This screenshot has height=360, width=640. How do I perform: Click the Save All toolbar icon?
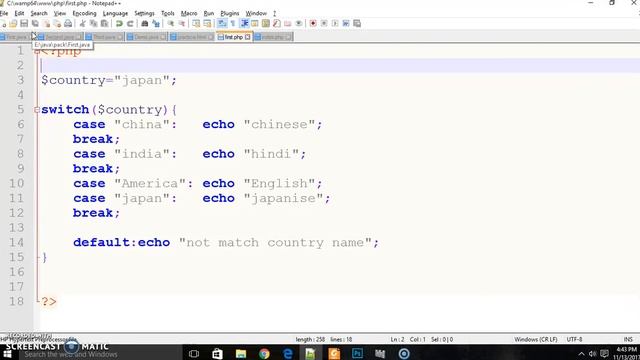[35, 24]
